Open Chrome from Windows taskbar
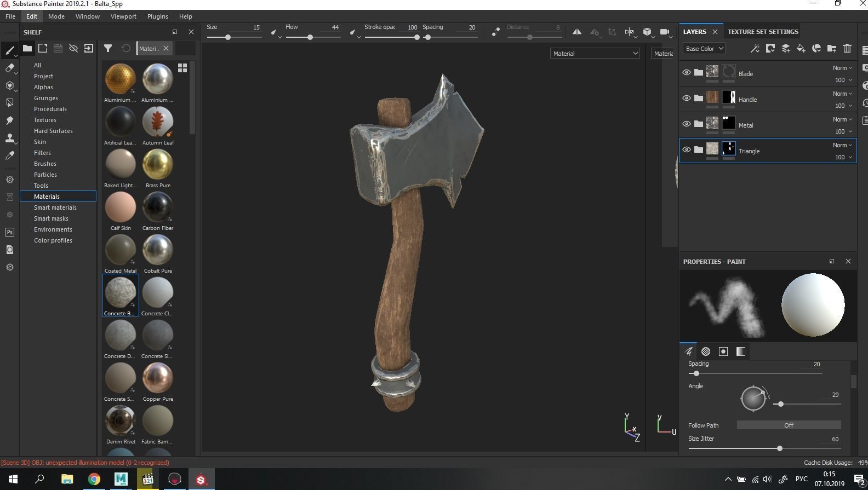This screenshot has height=490, width=868. click(x=94, y=480)
